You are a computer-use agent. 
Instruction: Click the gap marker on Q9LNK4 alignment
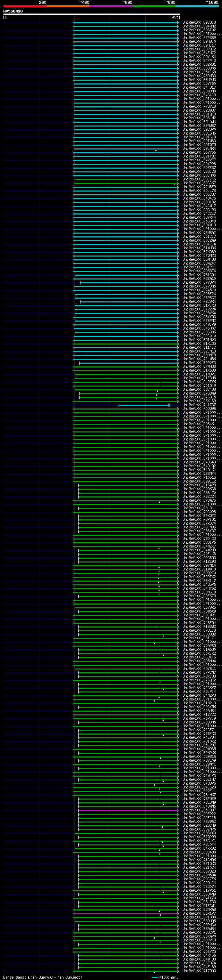pos(156,150)
